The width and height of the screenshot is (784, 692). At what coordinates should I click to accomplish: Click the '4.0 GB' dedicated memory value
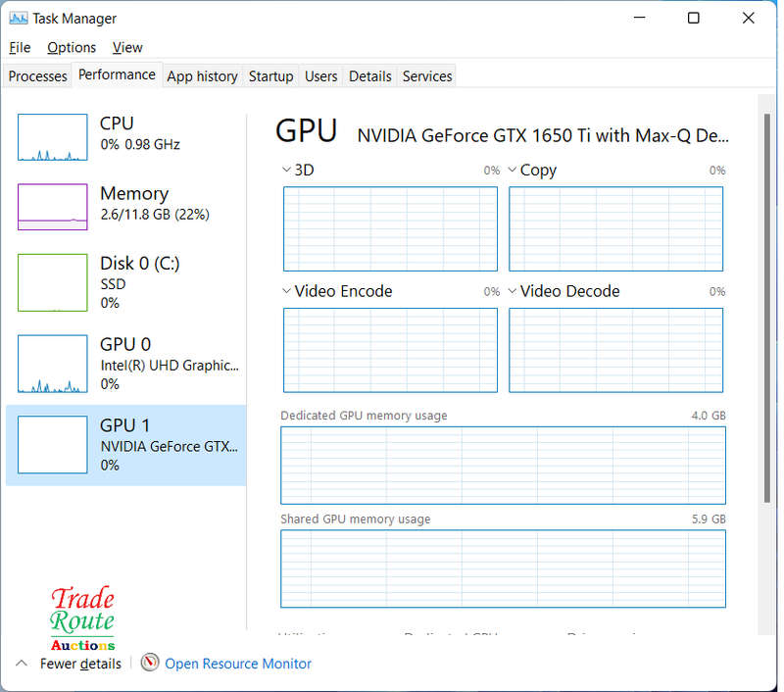[709, 416]
